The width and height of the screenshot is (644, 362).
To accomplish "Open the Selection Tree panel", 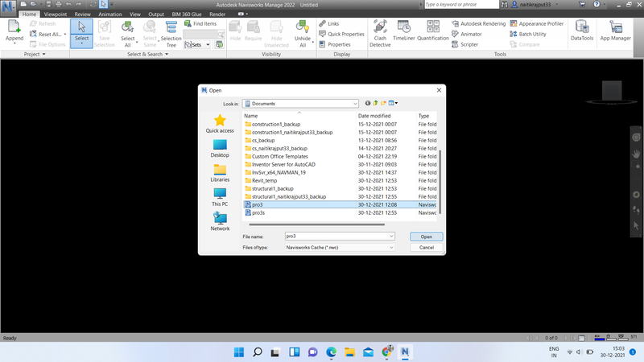I will [x=171, y=34].
